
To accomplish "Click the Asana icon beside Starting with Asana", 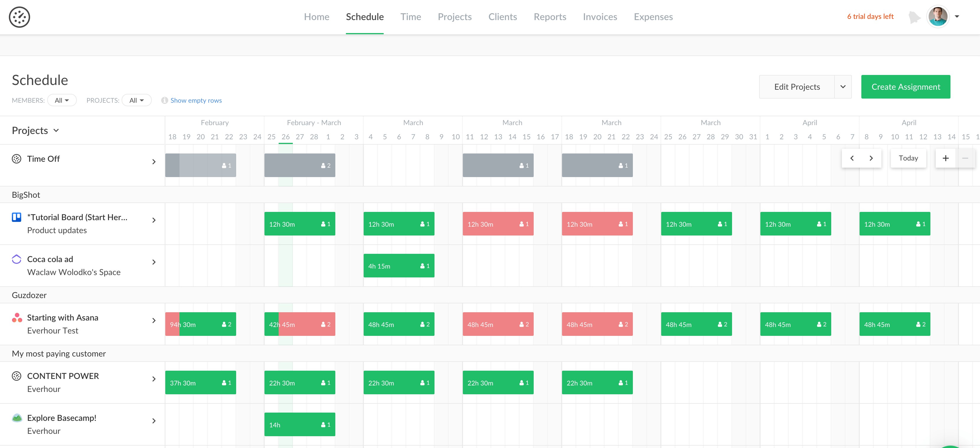I will 17,318.
